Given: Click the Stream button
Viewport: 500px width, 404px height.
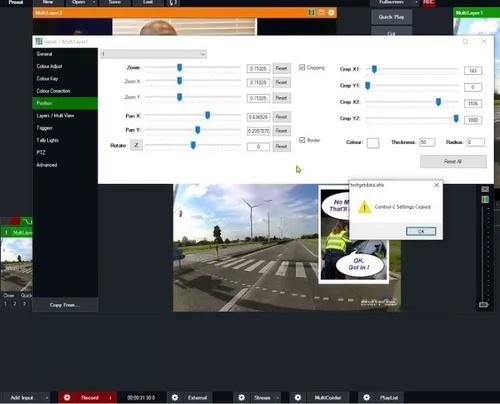Looking at the screenshot, I should coord(262,398).
